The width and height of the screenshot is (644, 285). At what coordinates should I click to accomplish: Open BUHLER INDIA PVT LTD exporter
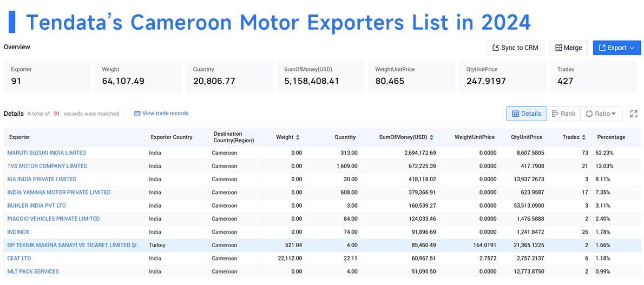(37, 206)
